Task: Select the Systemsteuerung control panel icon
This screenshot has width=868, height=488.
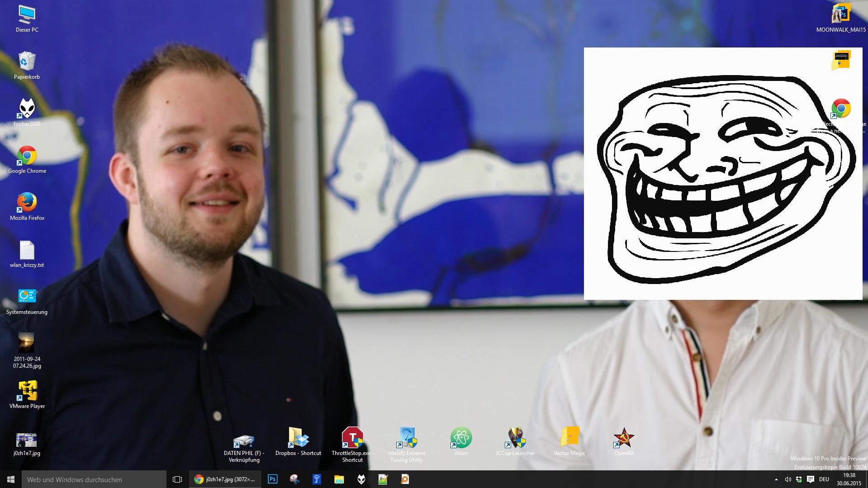Action: click(x=27, y=301)
